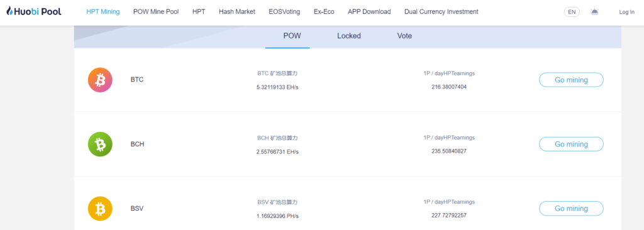Image resolution: width=644 pixels, height=230 pixels.
Task: Open the Hash Market page
Action: (237, 12)
